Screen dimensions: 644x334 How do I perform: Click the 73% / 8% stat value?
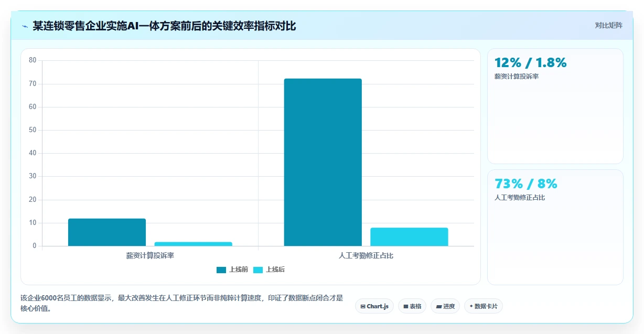[526, 184]
